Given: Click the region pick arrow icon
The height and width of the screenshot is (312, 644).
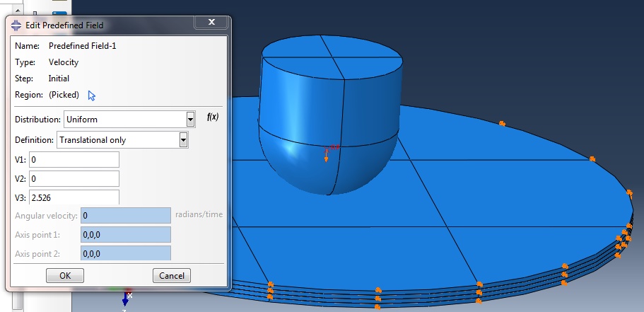Looking at the screenshot, I should pos(91,96).
